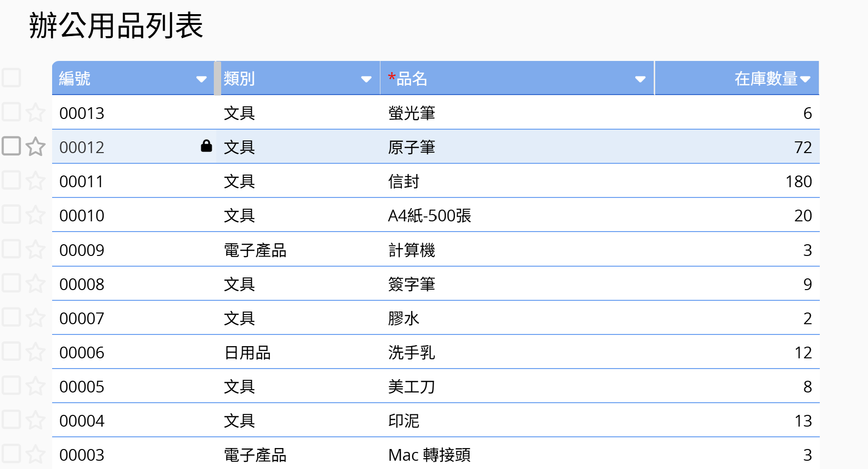The height and width of the screenshot is (469, 868).
Task: Star the row 00010 A4紙-500張
Action: tap(36, 215)
